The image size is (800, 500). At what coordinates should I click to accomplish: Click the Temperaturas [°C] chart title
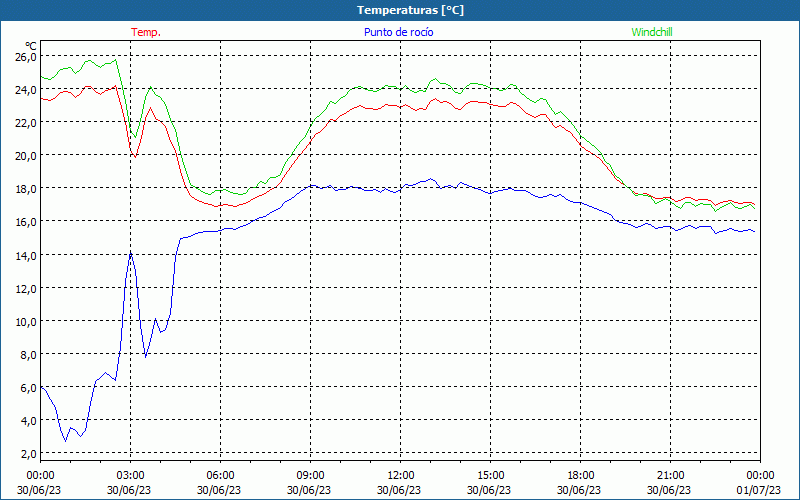pos(410,10)
